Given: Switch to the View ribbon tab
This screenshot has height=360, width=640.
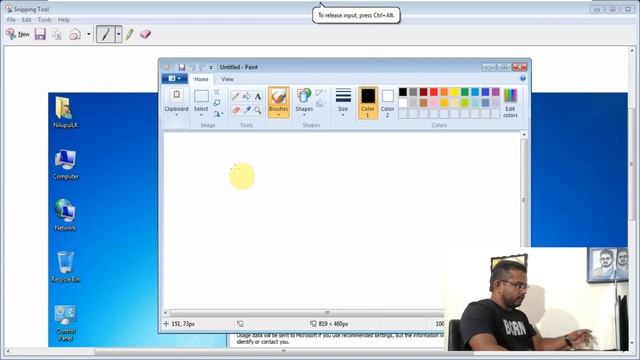Looking at the screenshot, I should pyautogui.click(x=227, y=79).
